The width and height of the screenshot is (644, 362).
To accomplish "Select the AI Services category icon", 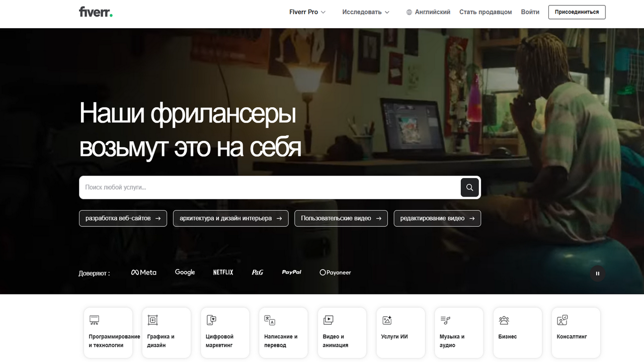I will click(x=387, y=320).
